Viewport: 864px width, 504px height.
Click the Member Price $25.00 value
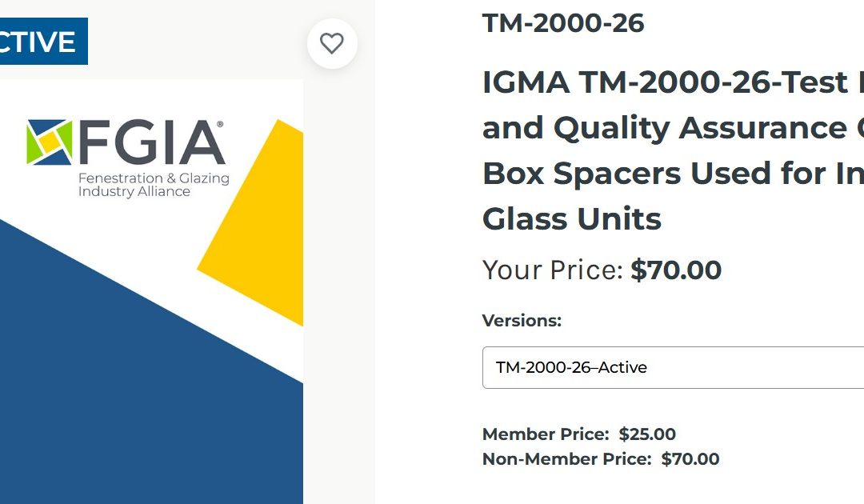pos(647,434)
